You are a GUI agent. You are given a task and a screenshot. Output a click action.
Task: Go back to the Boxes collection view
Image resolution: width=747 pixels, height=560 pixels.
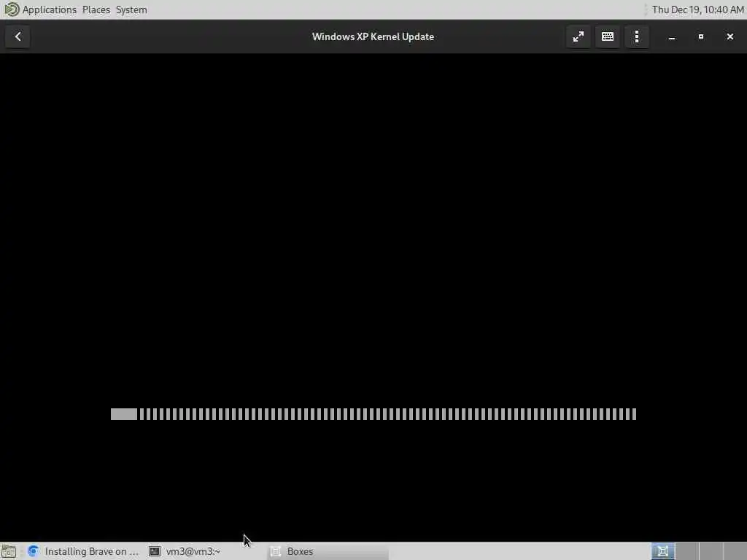pos(18,36)
